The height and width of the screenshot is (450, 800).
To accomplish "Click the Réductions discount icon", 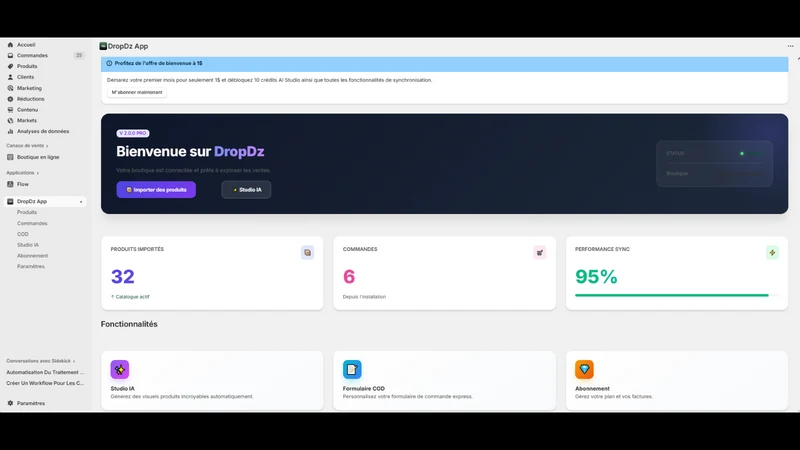I will tap(10, 99).
